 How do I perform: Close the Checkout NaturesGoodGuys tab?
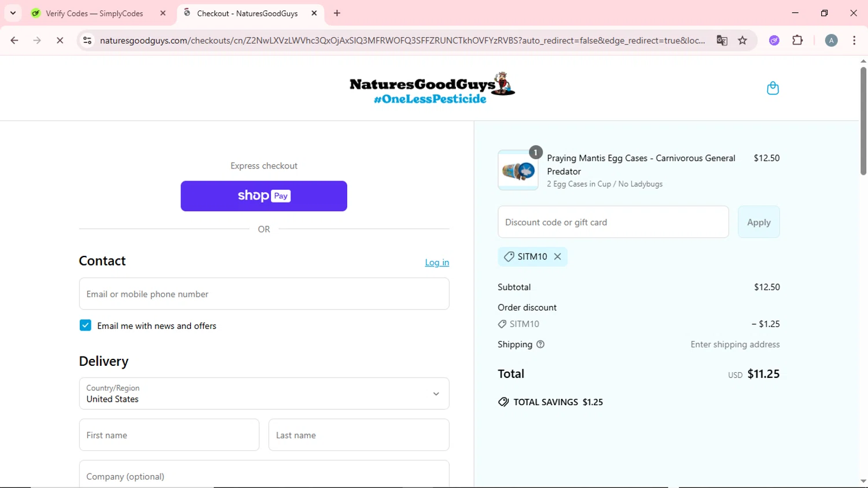click(x=314, y=13)
